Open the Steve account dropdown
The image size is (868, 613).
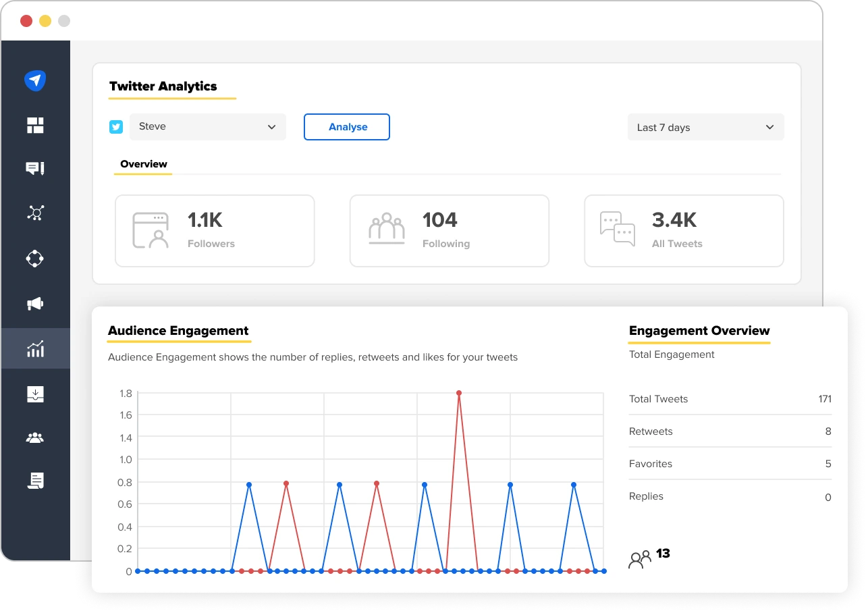208,127
